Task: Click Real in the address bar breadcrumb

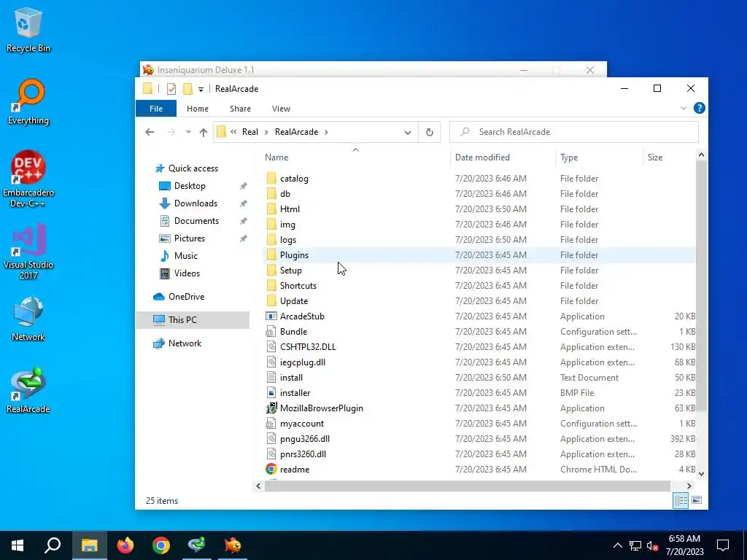Action: 249,132
